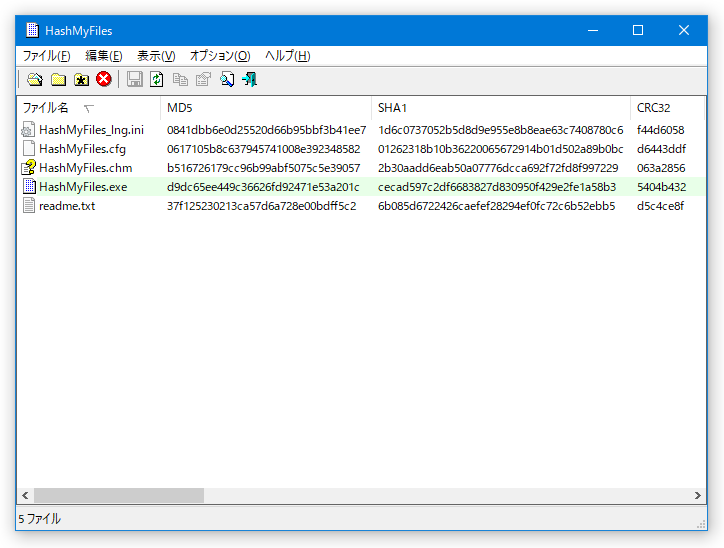This screenshot has height=548, width=724.
Task: Click the HashMyFiles.exe file icon
Action: click(29, 187)
